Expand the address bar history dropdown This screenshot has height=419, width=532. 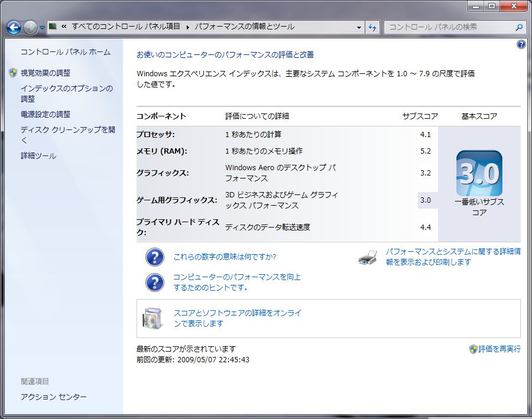click(359, 28)
